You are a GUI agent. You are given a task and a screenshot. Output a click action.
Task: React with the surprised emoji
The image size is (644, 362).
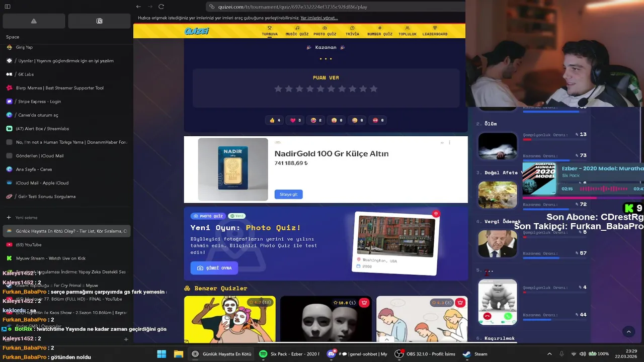pyautogui.click(x=337, y=120)
